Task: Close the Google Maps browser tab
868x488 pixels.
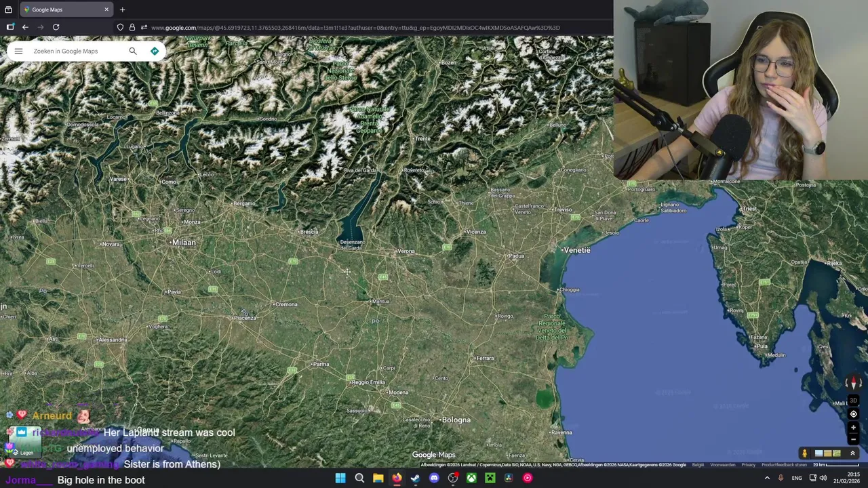Action: [x=106, y=9]
